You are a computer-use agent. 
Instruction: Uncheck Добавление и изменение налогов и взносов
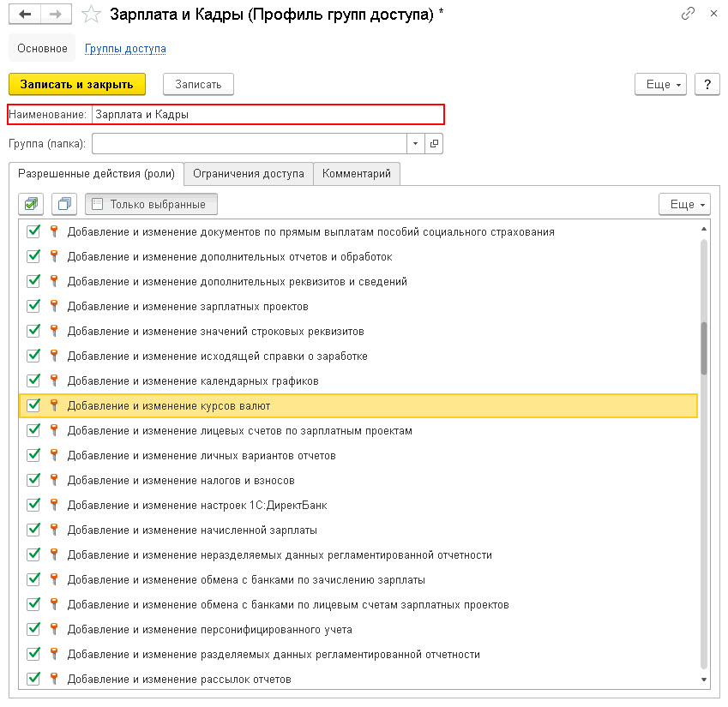(x=33, y=480)
